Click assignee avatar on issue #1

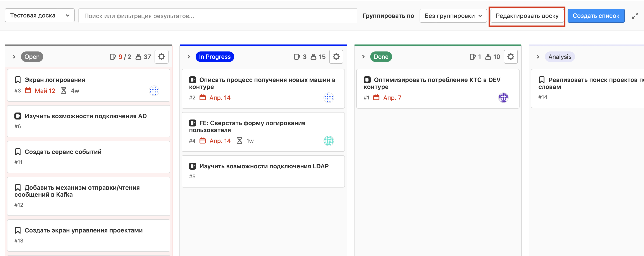click(x=503, y=98)
